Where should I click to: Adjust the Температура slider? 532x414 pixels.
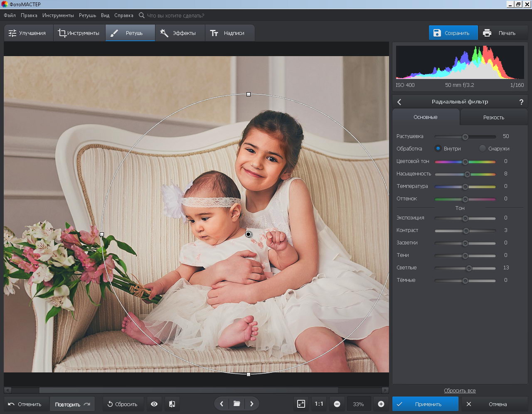point(465,187)
